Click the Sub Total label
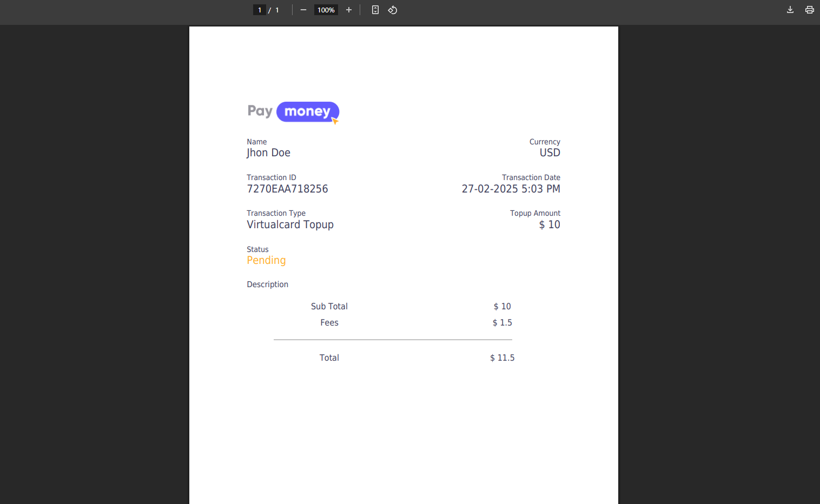Screen dimensions: 820x504 coord(329,307)
